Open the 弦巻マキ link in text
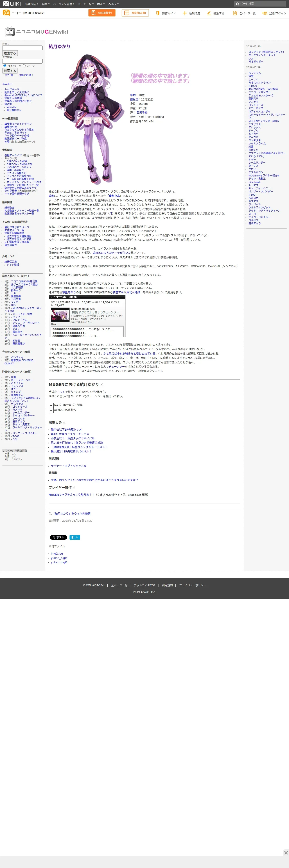This screenshot has height=868, width=289. (x=118, y=292)
